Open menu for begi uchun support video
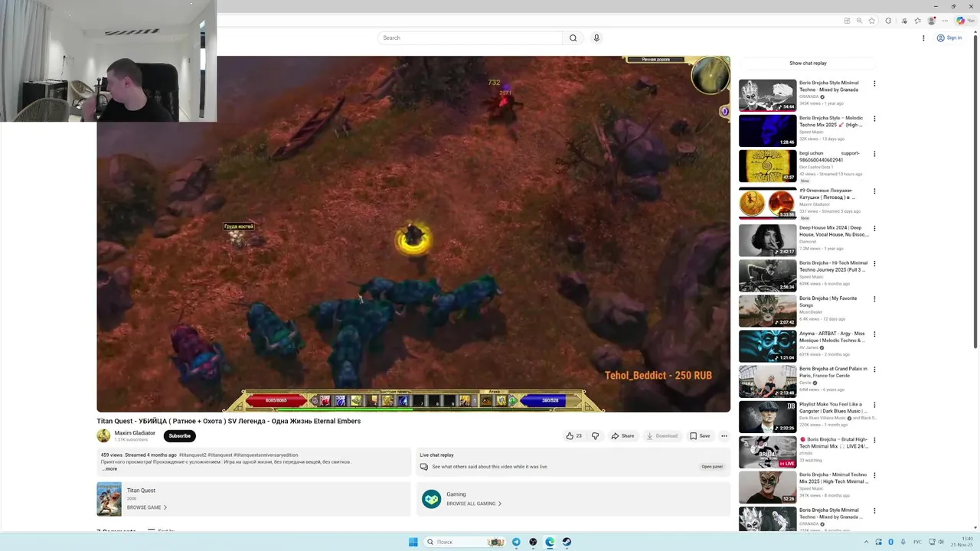980x551 pixels. pos(874,154)
